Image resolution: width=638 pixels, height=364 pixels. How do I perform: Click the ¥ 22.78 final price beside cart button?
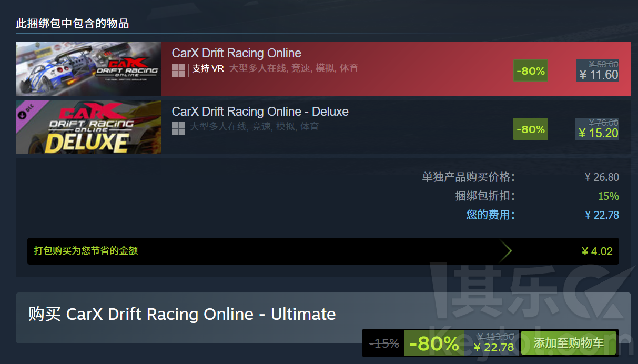coord(494,347)
